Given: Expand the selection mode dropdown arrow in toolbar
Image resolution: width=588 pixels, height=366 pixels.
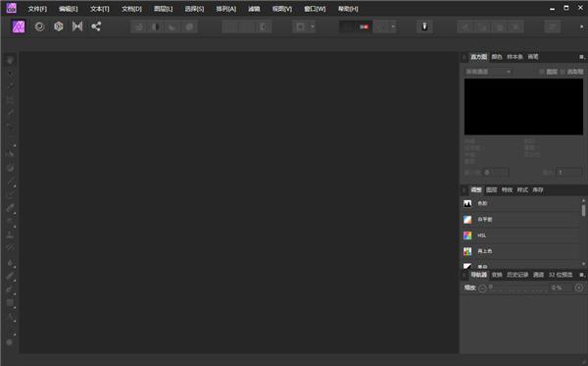Looking at the screenshot, I should 313,26.
